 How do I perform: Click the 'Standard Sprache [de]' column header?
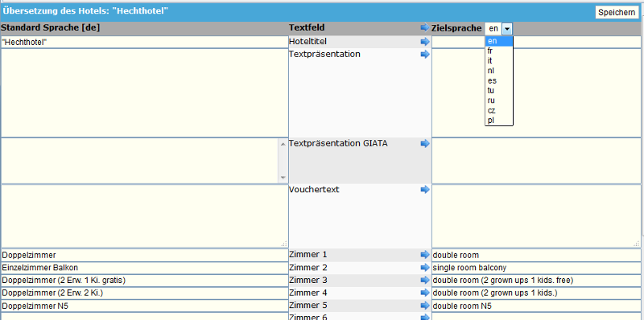point(50,27)
